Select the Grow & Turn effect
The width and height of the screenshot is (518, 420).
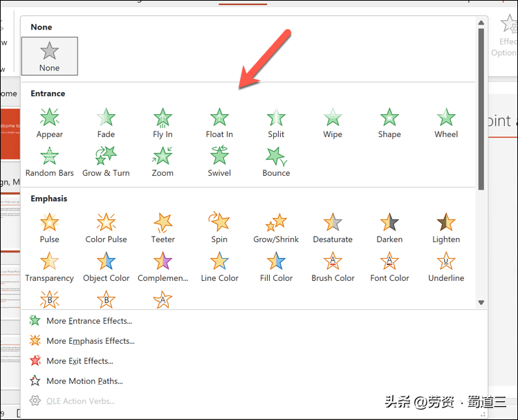click(106, 162)
